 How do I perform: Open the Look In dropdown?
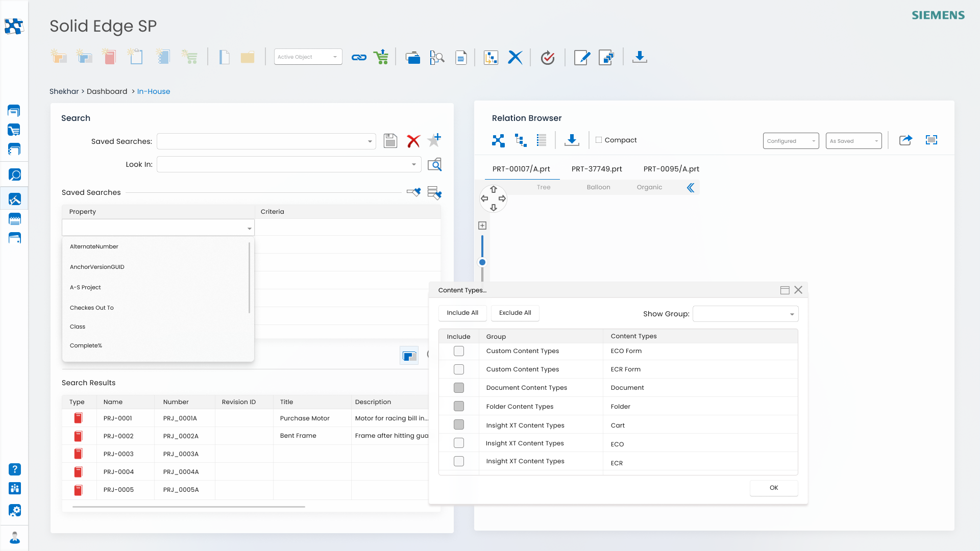[x=289, y=164]
